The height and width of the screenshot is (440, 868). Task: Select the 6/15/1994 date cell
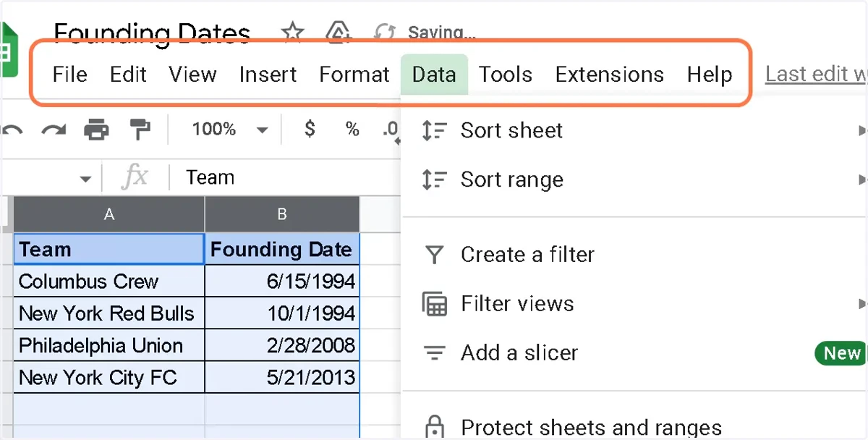point(282,281)
